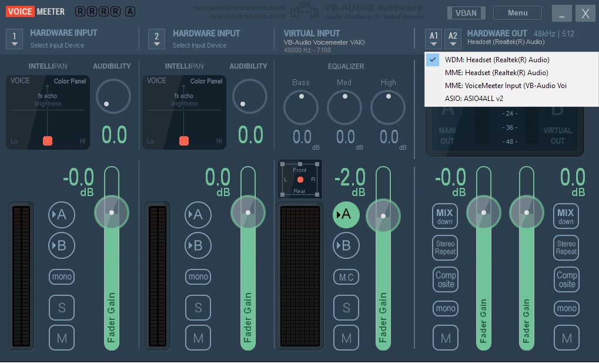
Task: Click the Bass equalizer knob
Action: [x=300, y=107]
